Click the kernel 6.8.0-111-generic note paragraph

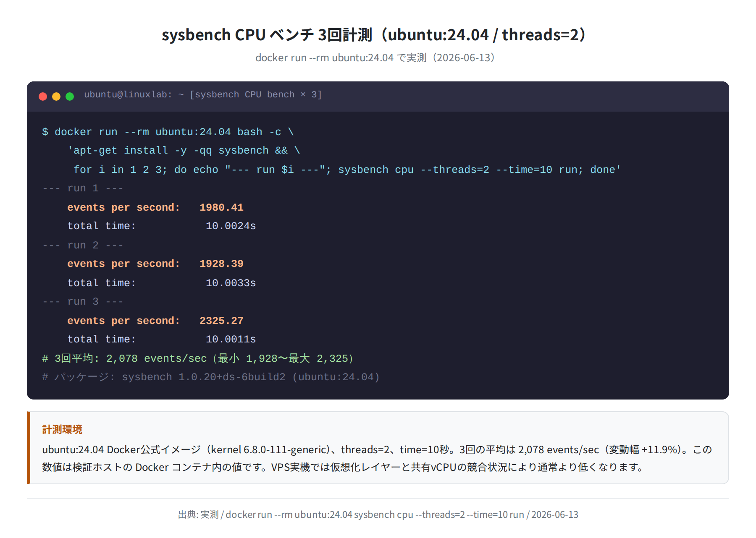(377, 458)
